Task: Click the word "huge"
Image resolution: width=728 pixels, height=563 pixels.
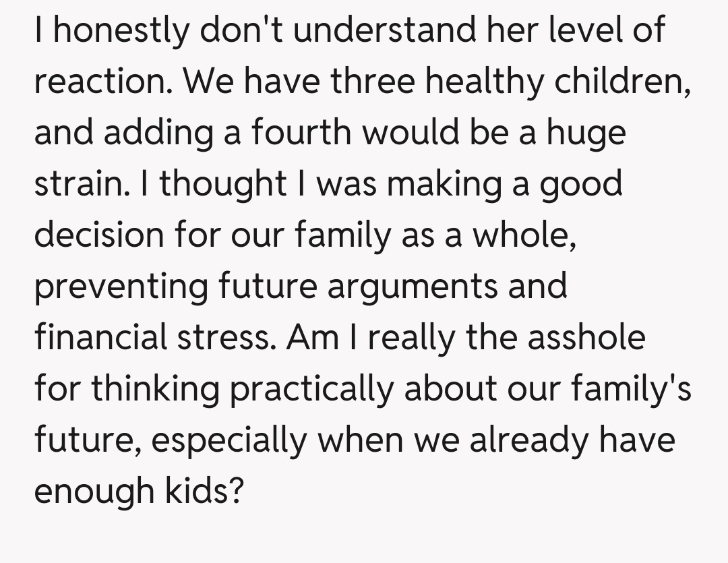Action: pyautogui.click(x=586, y=134)
